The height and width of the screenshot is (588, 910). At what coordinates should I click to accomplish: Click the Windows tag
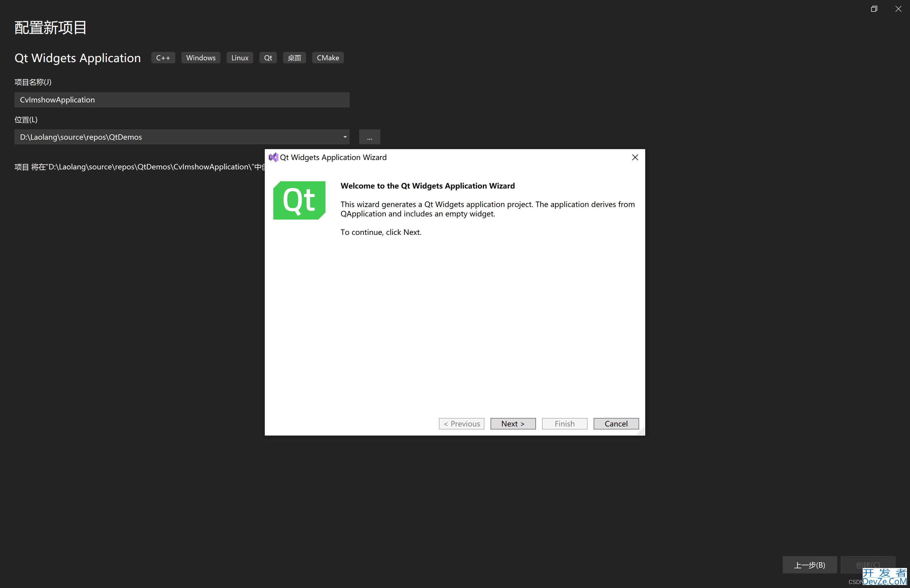click(201, 58)
